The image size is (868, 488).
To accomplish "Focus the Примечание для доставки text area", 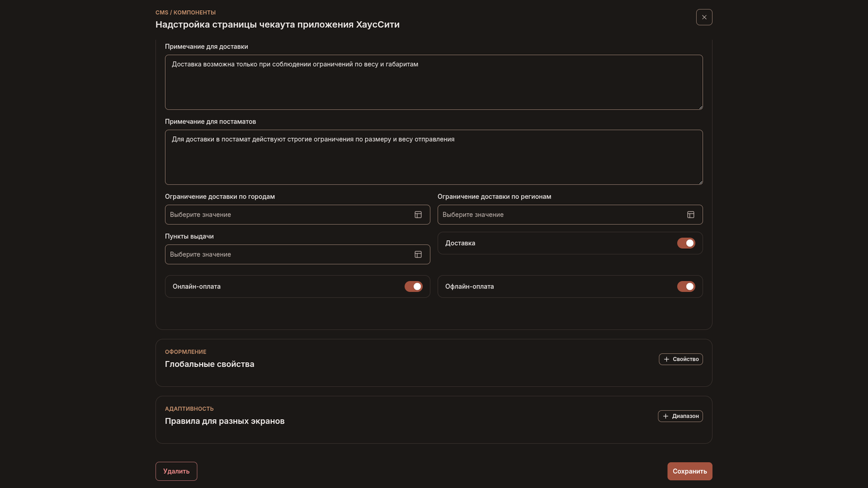I will click(434, 83).
